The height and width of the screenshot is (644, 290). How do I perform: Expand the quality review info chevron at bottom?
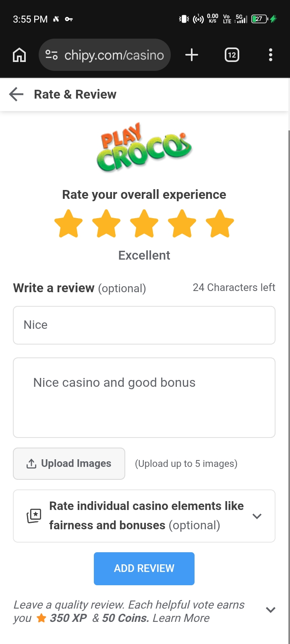[271, 610]
